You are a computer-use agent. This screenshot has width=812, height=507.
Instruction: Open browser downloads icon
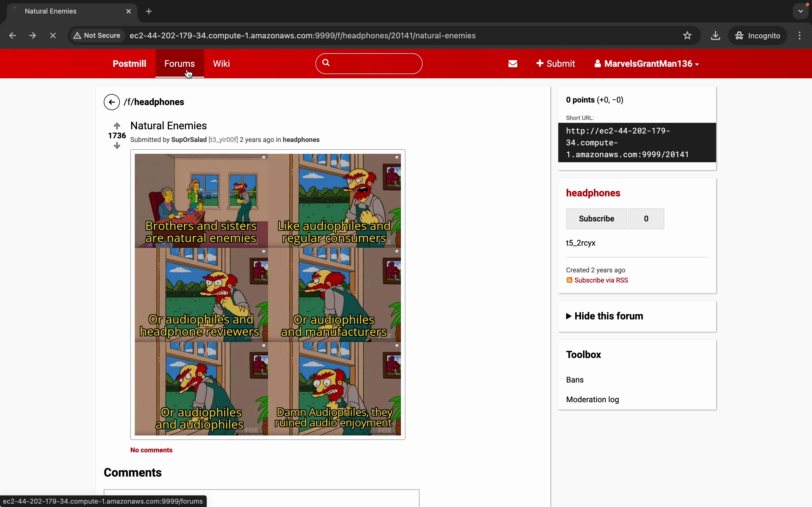pos(715,35)
